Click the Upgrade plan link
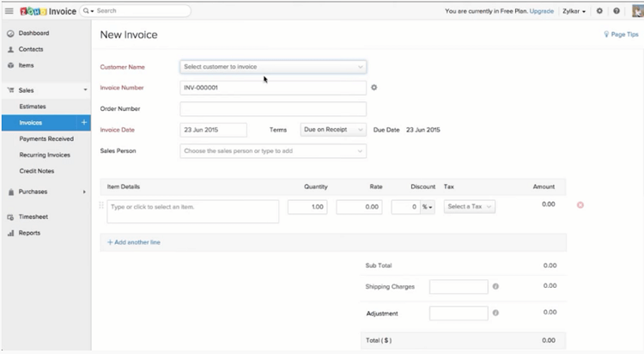 541,11
